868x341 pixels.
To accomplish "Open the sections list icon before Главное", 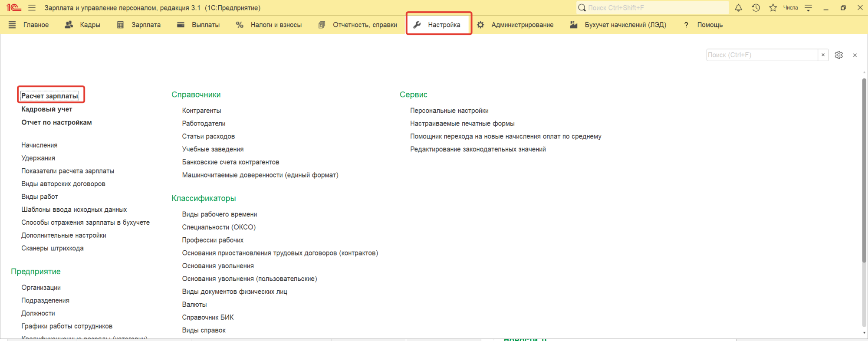I will pos(12,25).
